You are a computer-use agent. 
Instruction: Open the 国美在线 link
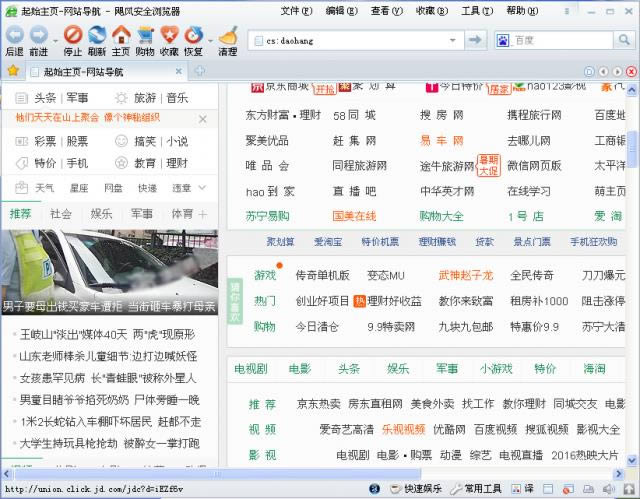click(x=354, y=216)
